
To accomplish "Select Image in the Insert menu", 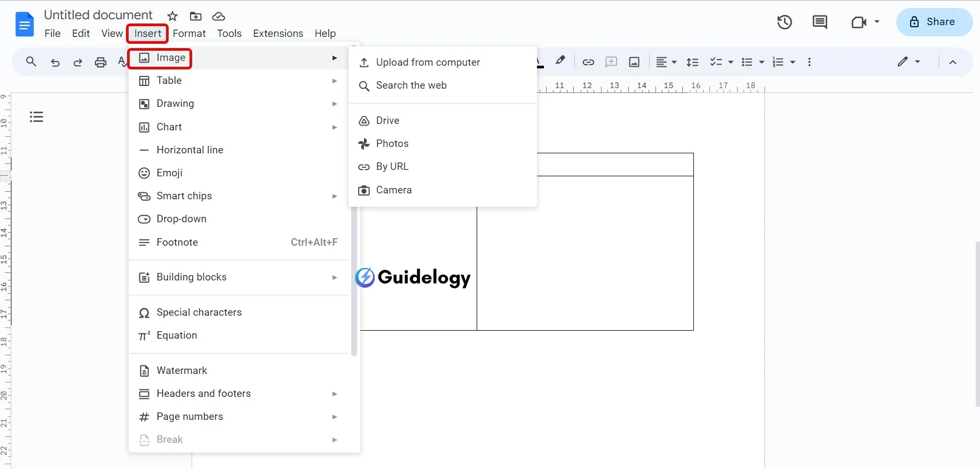I will 239,58.
